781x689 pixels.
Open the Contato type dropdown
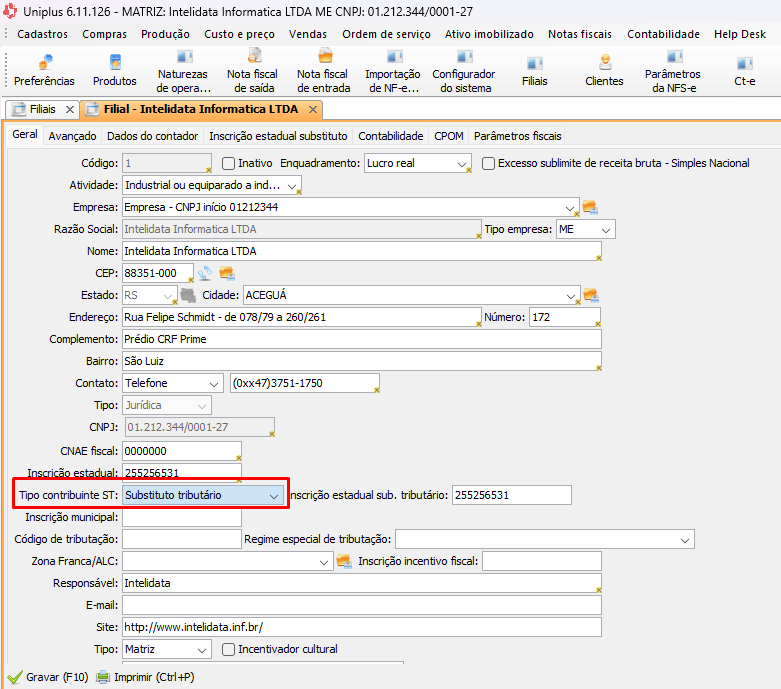tap(172, 384)
